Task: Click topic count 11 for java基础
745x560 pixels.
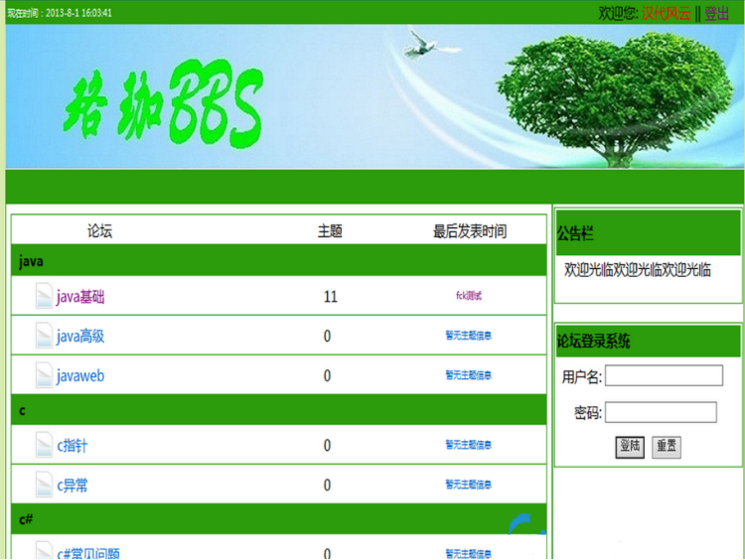Action: 330,297
